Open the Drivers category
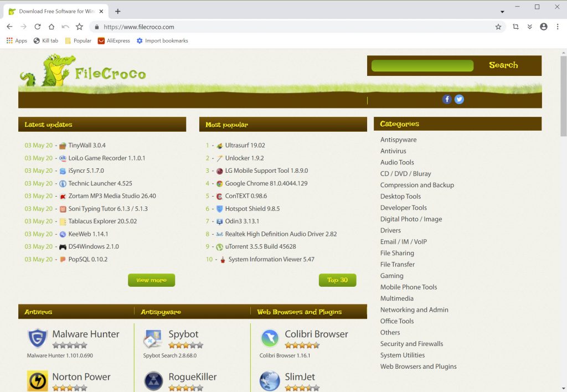Image resolution: width=567 pixels, height=392 pixels. click(x=390, y=230)
